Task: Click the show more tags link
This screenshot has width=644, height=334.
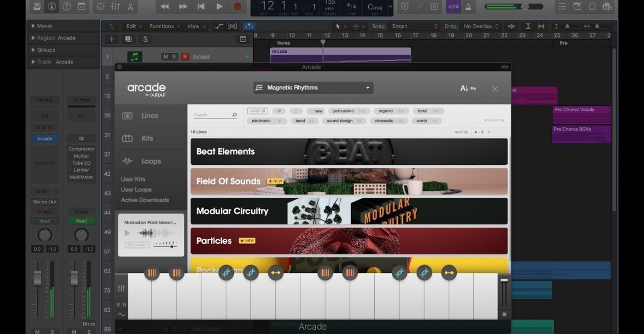Action: coord(494,120)
